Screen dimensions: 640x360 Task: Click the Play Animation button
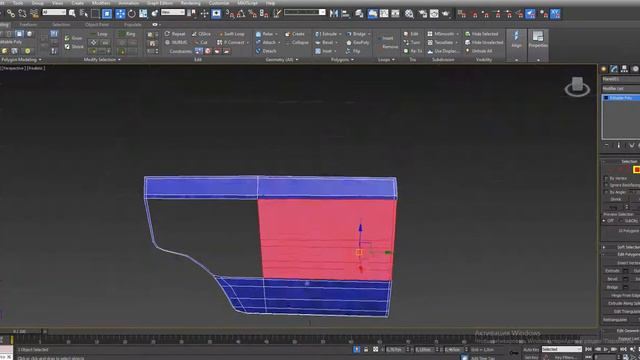606,349
